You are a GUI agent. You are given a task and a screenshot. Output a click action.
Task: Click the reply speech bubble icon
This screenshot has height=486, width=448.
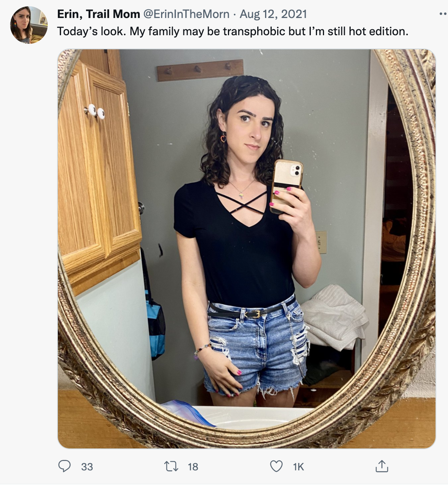65,466
